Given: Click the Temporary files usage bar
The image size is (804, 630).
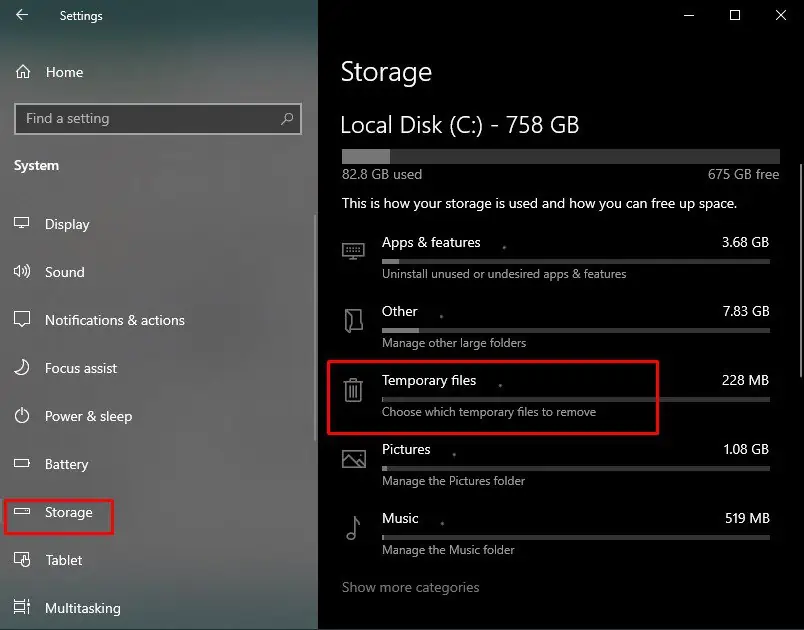Looking at the screenshot, I should [x=575, y=399].
